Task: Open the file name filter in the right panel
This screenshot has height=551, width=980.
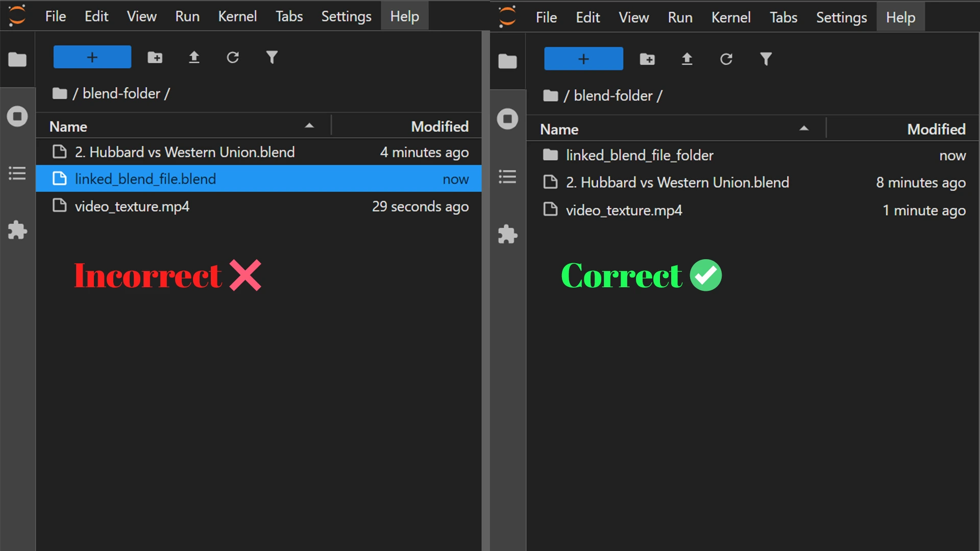Action: pos(766,59)
